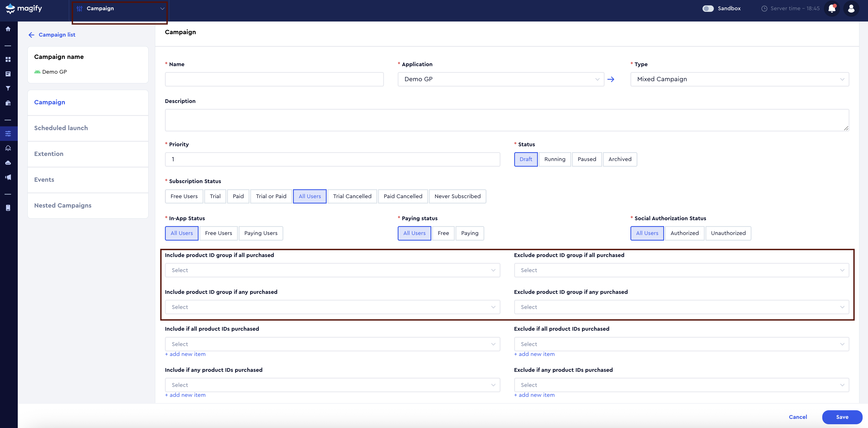Click the home icon in sidebar
This screenshot has width=868, height=428.
[8, 29]
